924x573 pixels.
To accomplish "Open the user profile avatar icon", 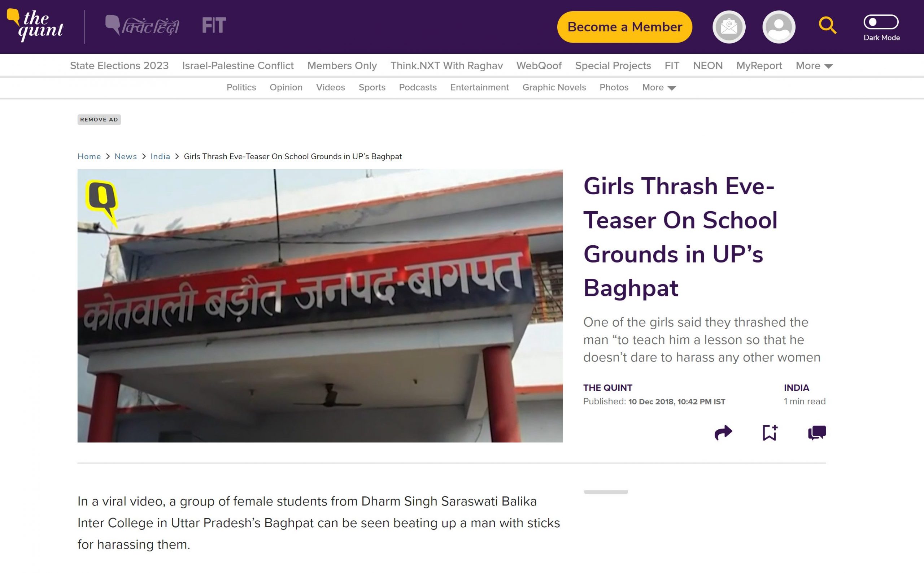I will [x=779, y=27].
